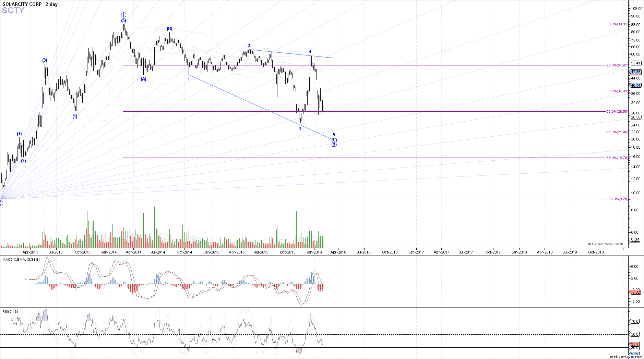644x359 pixels.
Task: Select the wave 4 label on upper trendline
Action: (x=310, y=52)
